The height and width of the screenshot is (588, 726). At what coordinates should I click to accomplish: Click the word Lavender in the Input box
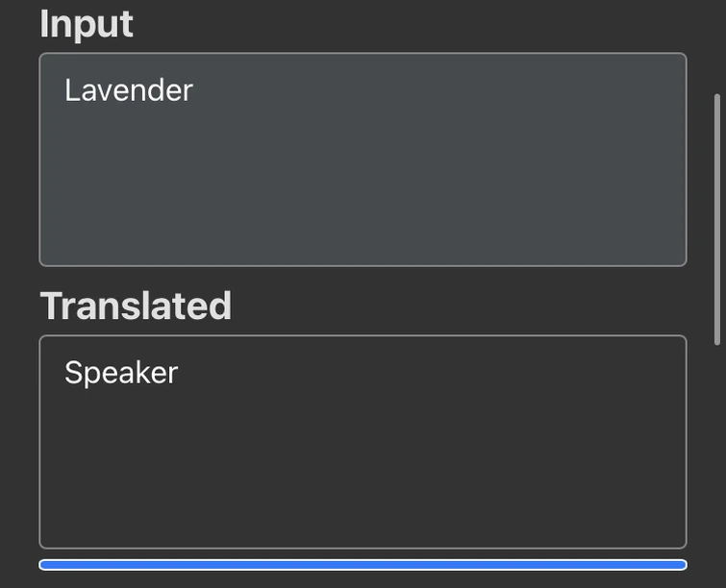pos(128,90)
